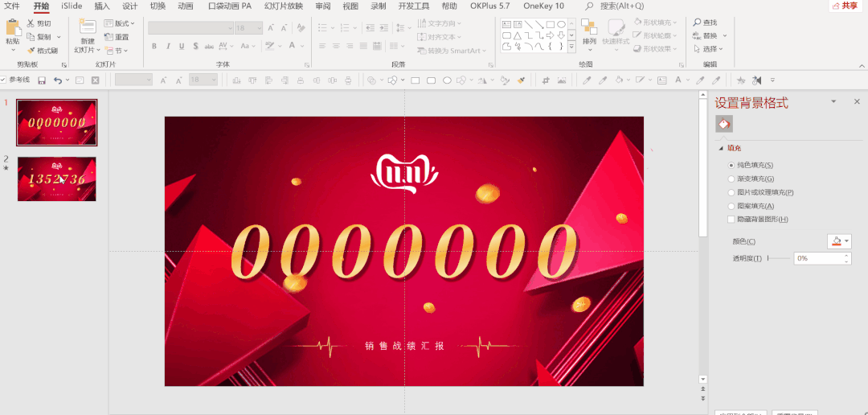
Task: Open the 形状填充 shape fill dropdown
Action: point(656,23)
